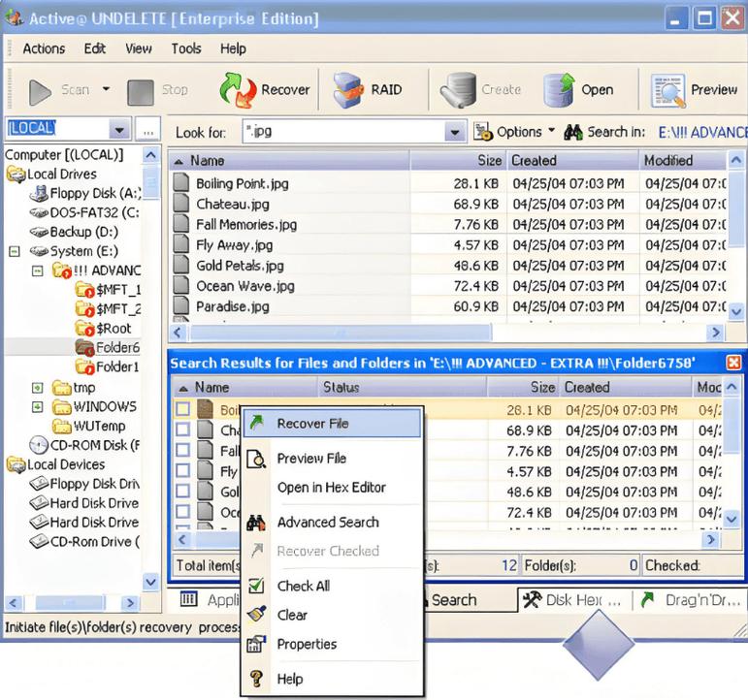
Task: Open the View menu
Action: pyautogui.click(x=139, y=48)
